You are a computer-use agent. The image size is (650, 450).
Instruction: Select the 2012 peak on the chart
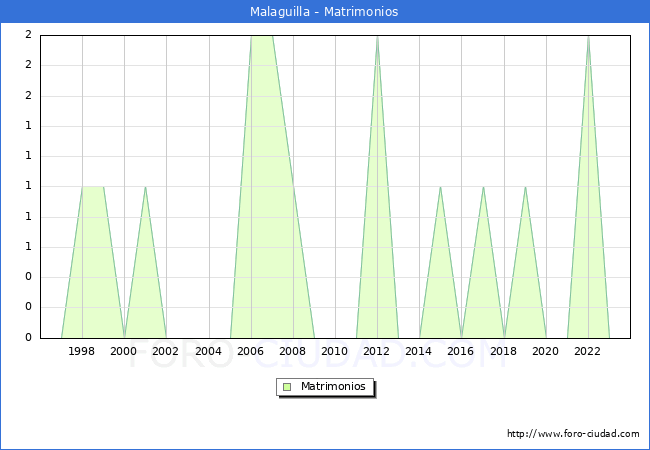click(377, 37)
